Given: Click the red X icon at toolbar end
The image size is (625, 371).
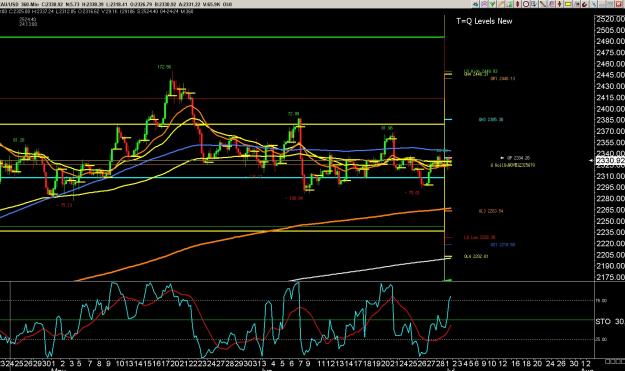Looking at the screenshot, I should pyautogui.click(x=619, y=4).
